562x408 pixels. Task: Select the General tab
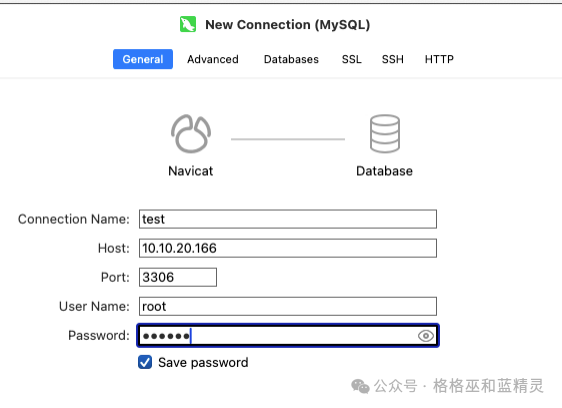click(143, 59)
